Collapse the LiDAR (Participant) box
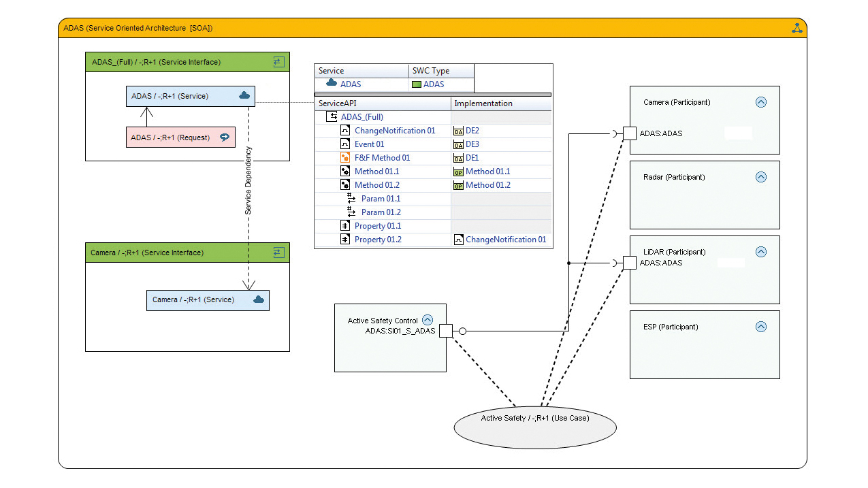868x488 pixels. coord(761,252)
